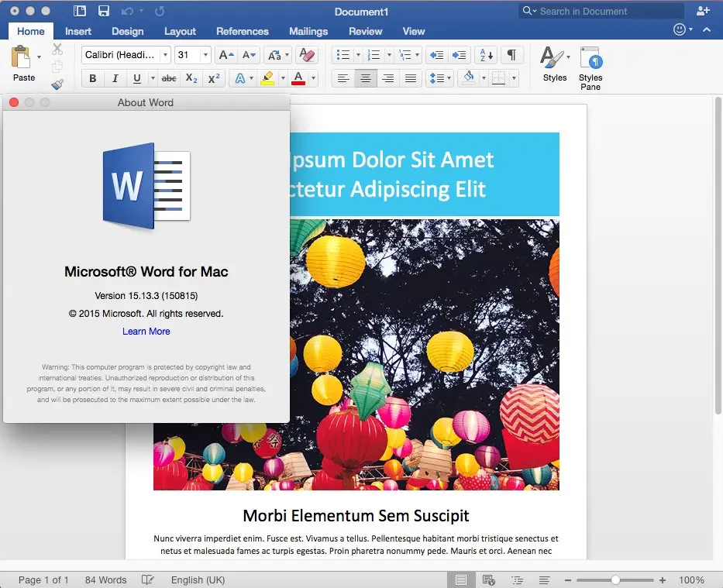Toggle strikethrough formatting
The image size is (723, 588).
point(169,79)
